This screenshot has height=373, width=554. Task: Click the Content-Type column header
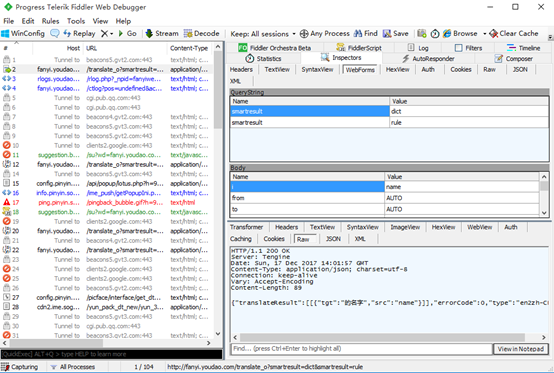tap(189, 48)
